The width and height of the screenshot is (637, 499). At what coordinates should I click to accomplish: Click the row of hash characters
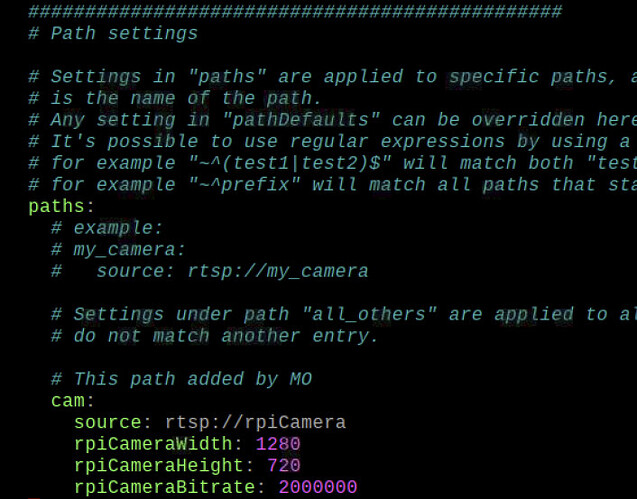tap(295, 11)
